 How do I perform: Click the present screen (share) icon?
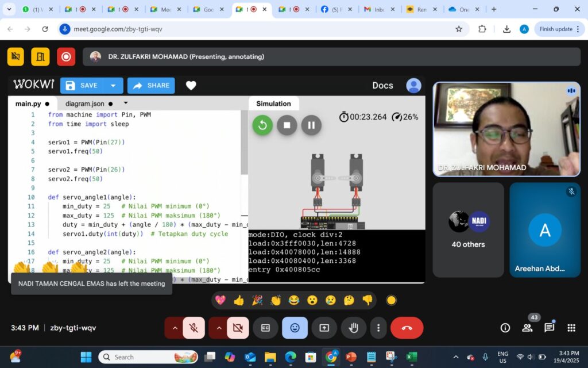324,328
